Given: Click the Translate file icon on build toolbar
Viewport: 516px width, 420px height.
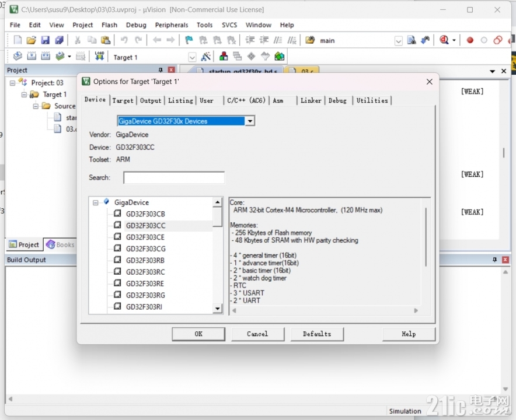Looking at the screenshot, I should (18, 56).
